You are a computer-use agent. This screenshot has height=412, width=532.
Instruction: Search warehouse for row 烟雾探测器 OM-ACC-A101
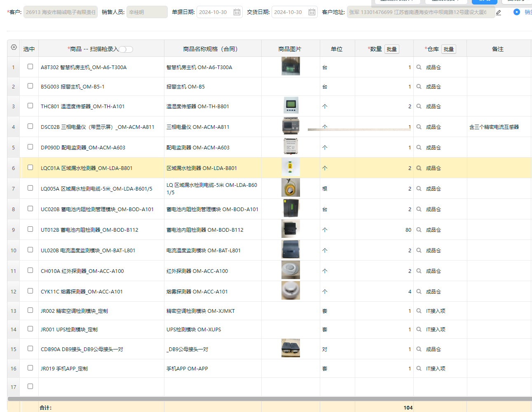pos(419,291)
